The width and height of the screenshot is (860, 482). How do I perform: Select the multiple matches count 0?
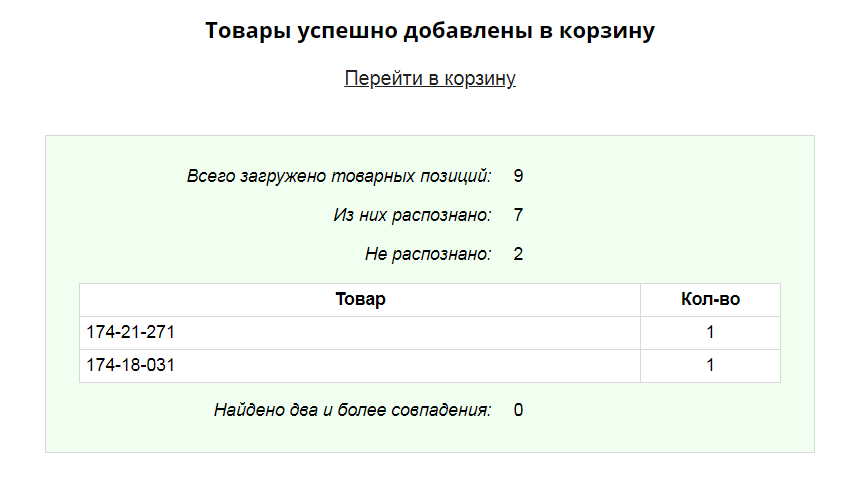pyautogui.click(x=518, y=410)
